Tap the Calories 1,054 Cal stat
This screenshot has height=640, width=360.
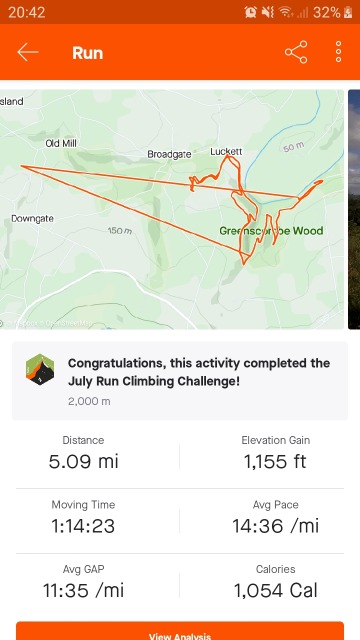[x=276, y=582]
